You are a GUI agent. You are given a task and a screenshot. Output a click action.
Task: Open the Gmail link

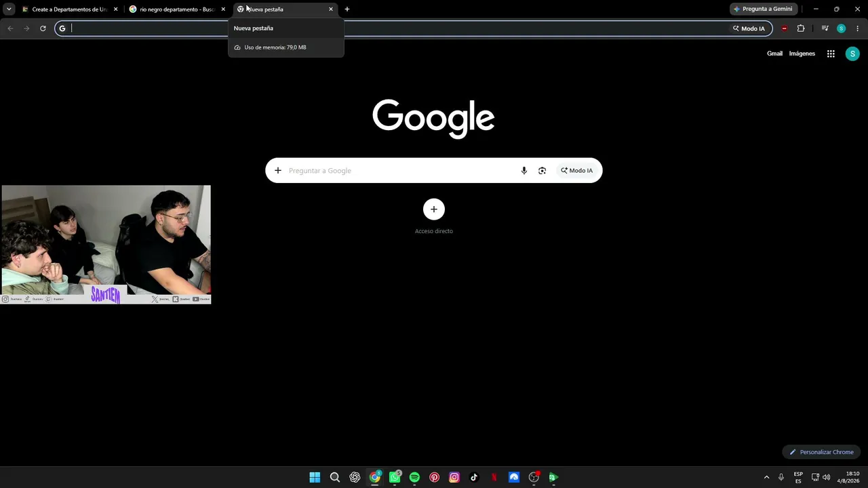(774, 54)
